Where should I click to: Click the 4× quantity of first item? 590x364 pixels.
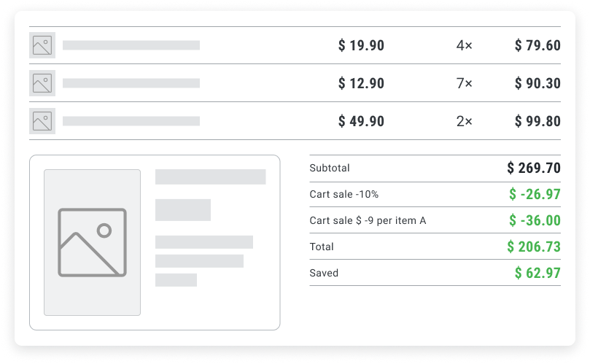(464, 46)
